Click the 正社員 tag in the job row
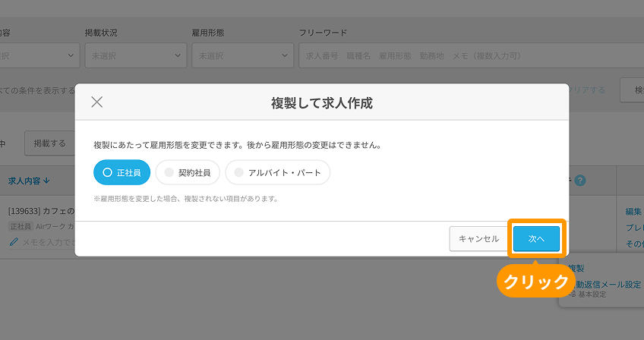 coord(21,226)
